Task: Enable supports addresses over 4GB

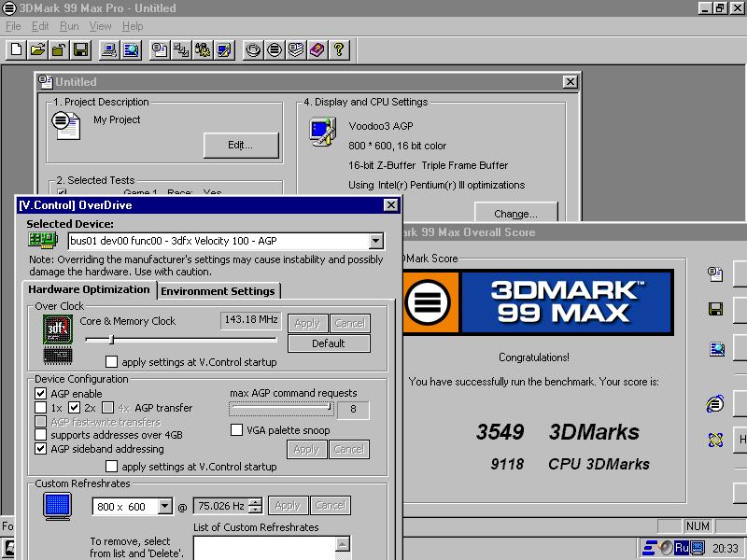Action: [x=40, y=435]
